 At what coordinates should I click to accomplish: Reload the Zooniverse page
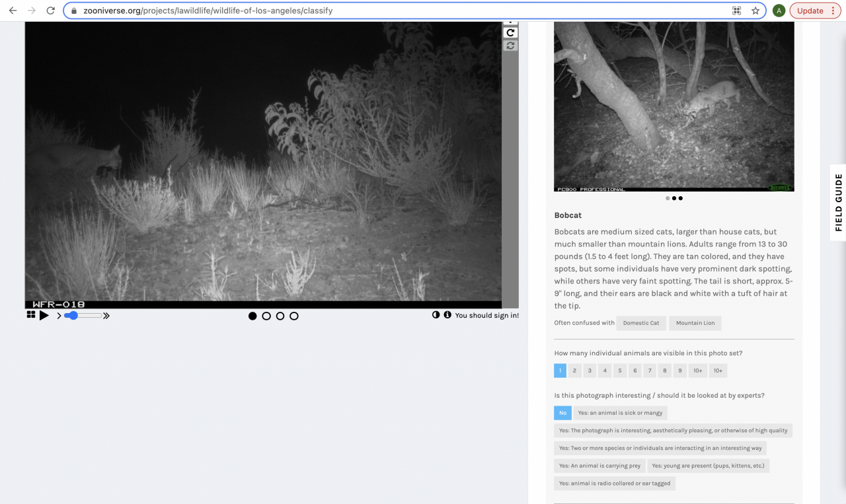51,11
